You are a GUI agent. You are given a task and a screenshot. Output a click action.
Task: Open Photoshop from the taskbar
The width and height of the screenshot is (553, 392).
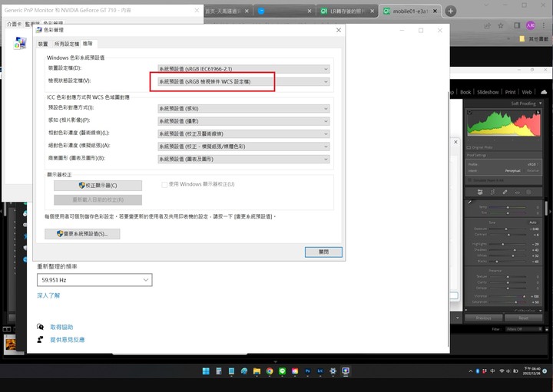click(x=307, y=371)
